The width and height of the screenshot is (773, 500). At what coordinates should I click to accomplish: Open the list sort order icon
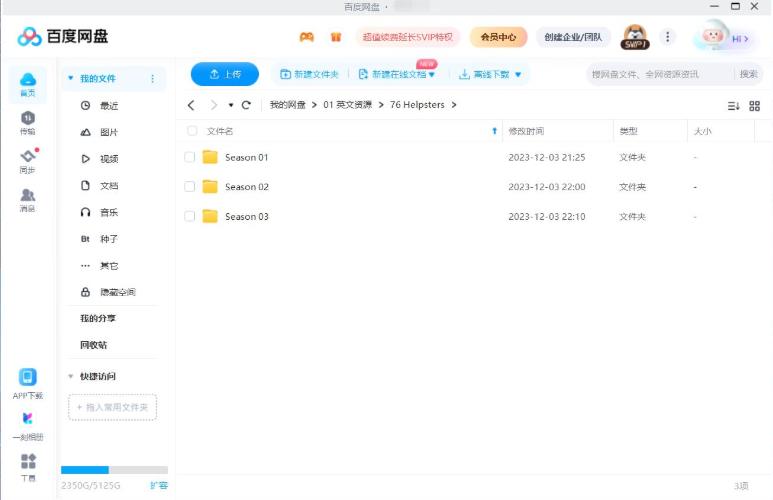[x=733, y=106]
